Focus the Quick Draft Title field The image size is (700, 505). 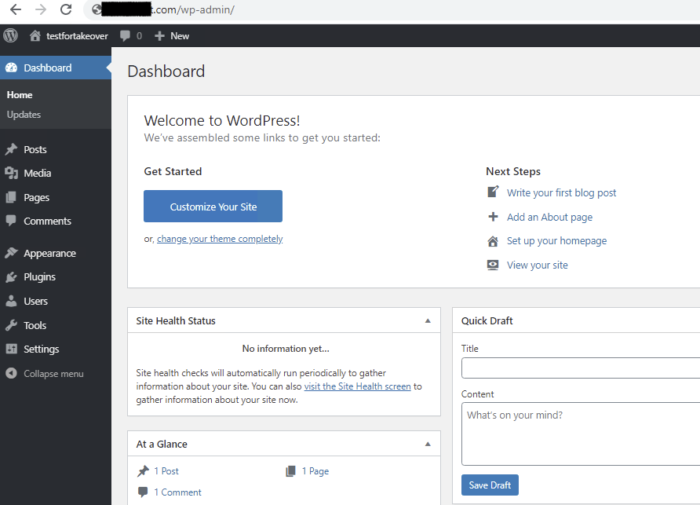[x=580, y=368]
